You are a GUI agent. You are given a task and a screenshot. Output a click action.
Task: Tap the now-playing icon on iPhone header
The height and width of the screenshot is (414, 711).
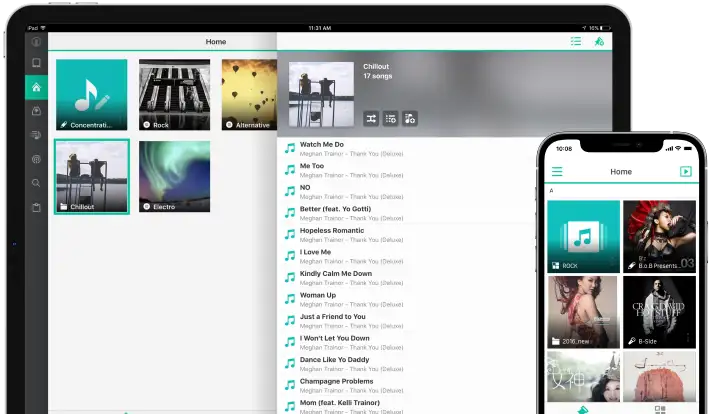point(686,171)
